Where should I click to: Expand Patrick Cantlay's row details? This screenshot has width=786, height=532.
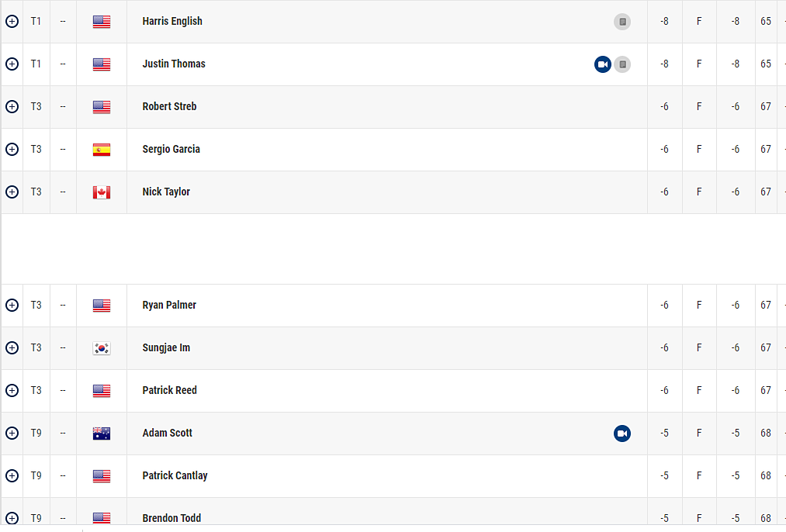12,476
